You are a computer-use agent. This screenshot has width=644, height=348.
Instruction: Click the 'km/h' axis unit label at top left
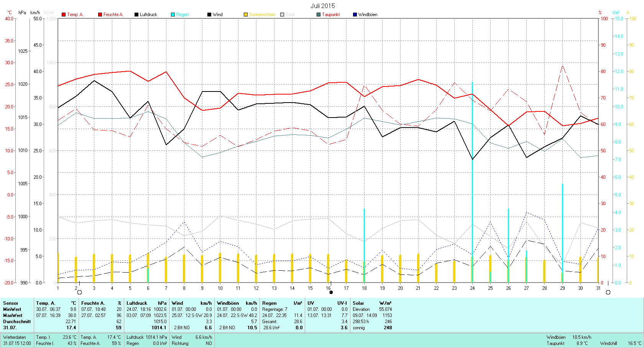click(x=35, y=13)
